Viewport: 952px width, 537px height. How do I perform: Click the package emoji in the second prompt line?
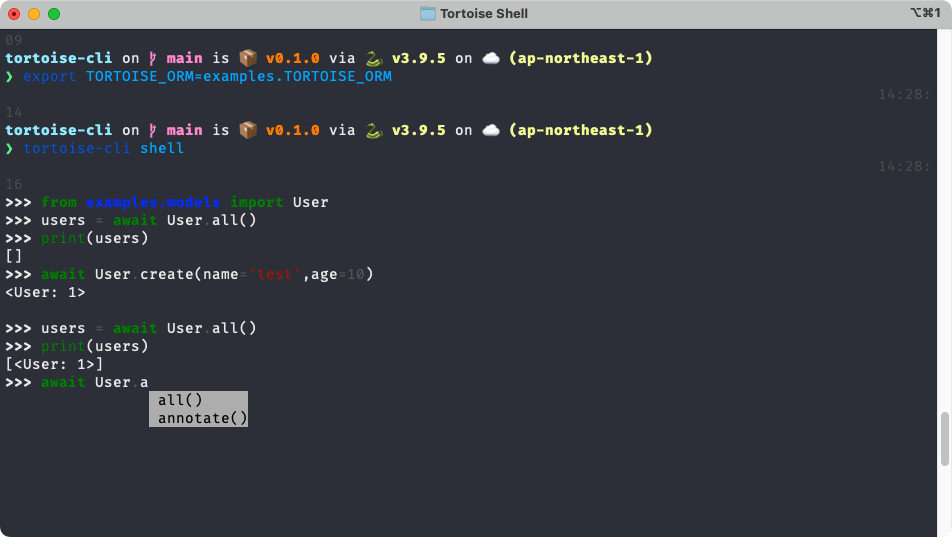248,130
